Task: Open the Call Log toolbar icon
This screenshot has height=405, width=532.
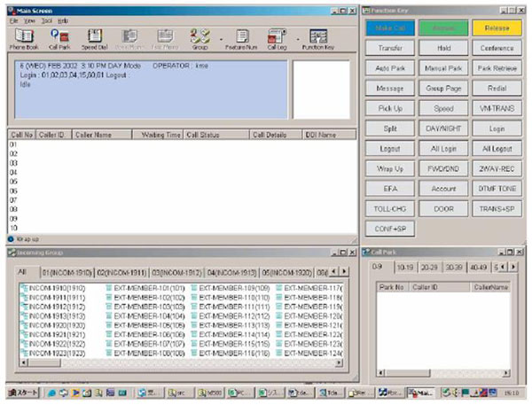Action: coord(277,39)
